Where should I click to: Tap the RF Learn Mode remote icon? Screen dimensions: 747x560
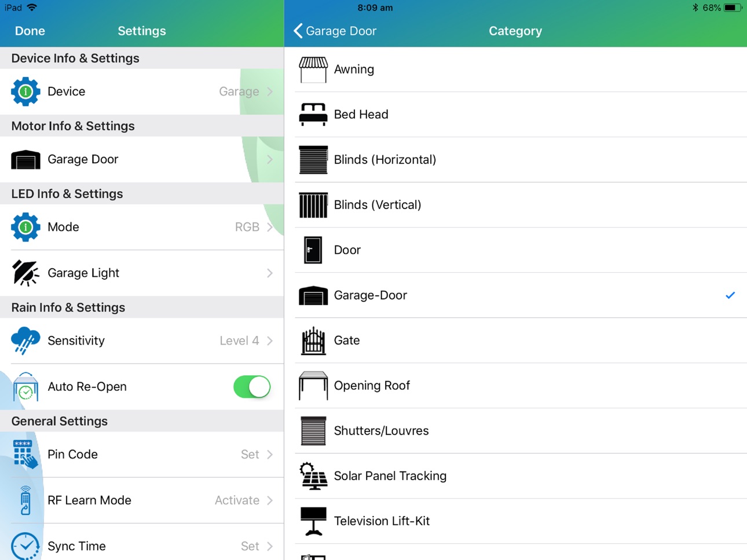coord(25,500)
